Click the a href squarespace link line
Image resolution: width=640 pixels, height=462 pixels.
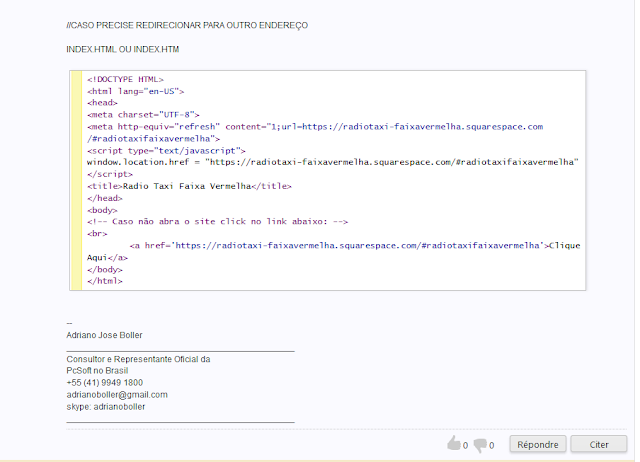coord(355,245)
